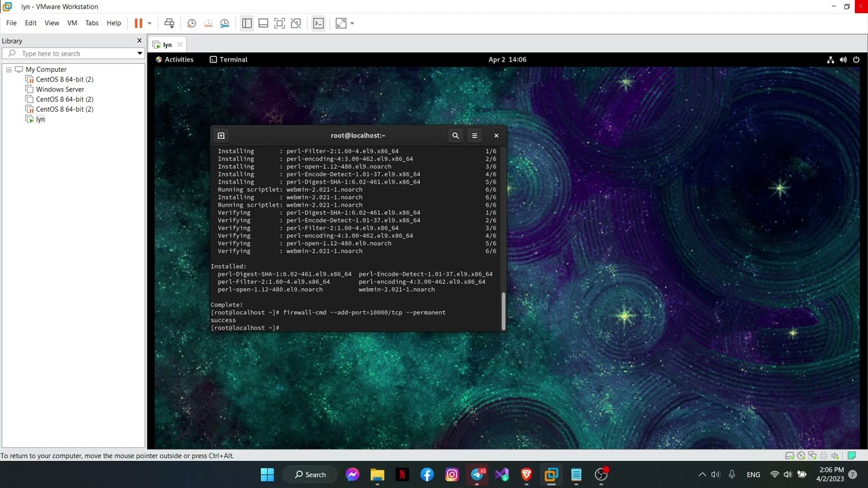The width and height of the screenshot is (868, 488).
Task: Open Messenger from the taskbar
Action: pos(353,474)
